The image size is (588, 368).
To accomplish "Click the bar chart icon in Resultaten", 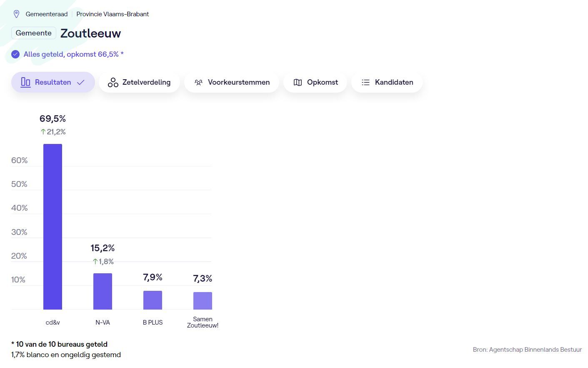I will (25, 82).
